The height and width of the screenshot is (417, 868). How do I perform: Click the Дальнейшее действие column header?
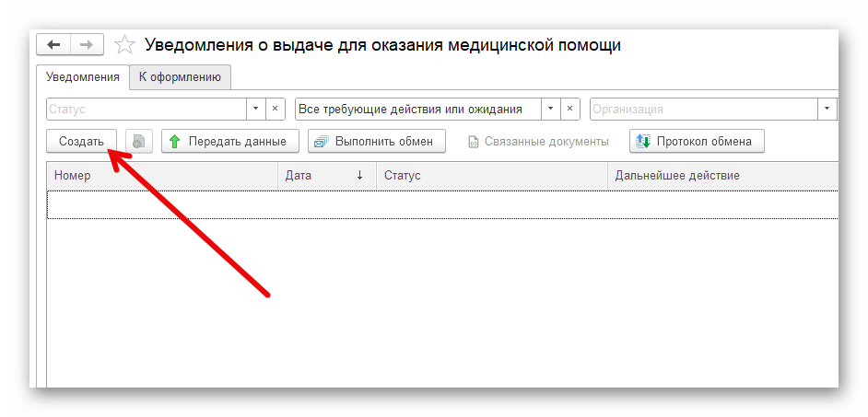point(722,176)
